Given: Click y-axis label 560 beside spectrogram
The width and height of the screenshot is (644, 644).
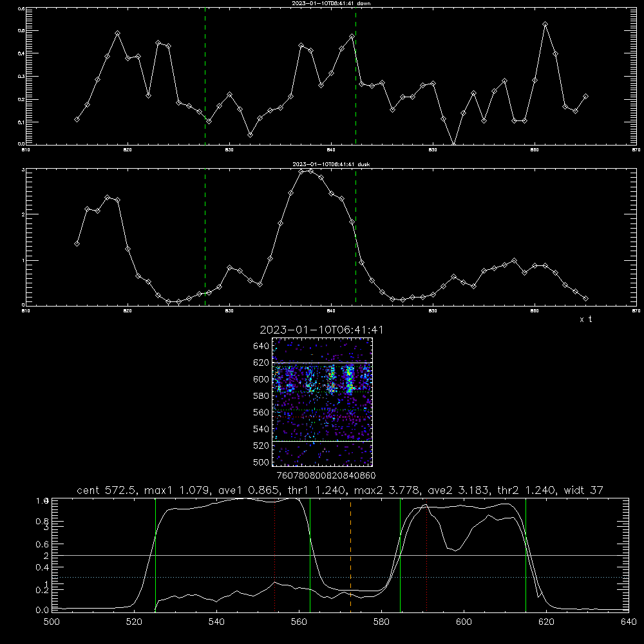Looking at the screenshot, I should [x=261, y=412].
